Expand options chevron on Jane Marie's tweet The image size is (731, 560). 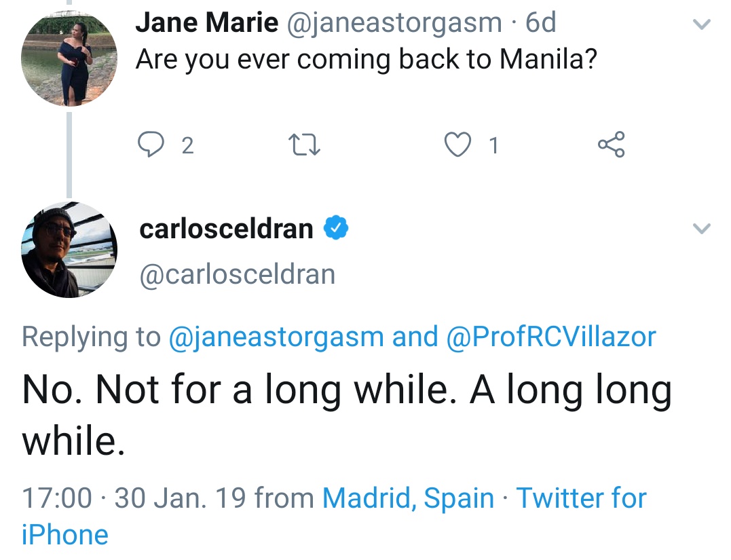(701, 24)
